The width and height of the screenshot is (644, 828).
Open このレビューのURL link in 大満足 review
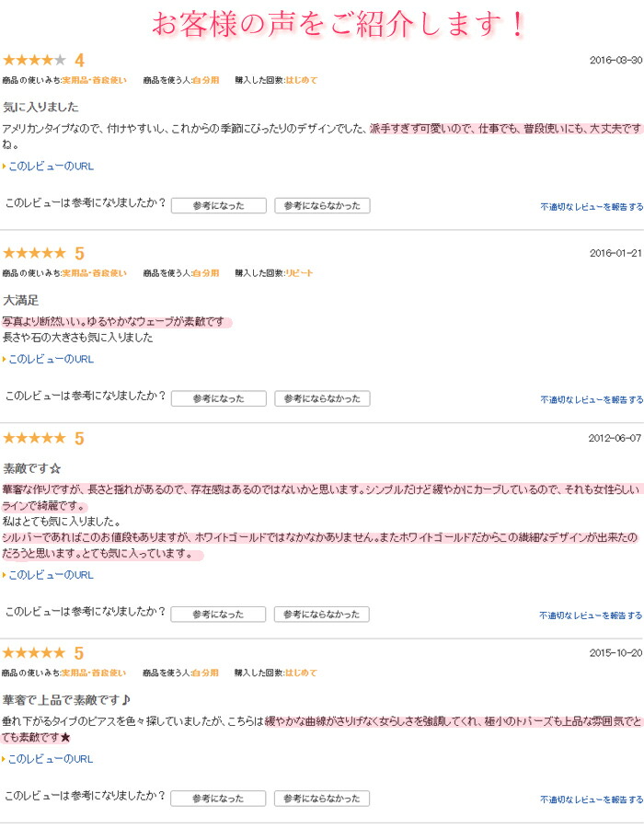tap(51, 359)
